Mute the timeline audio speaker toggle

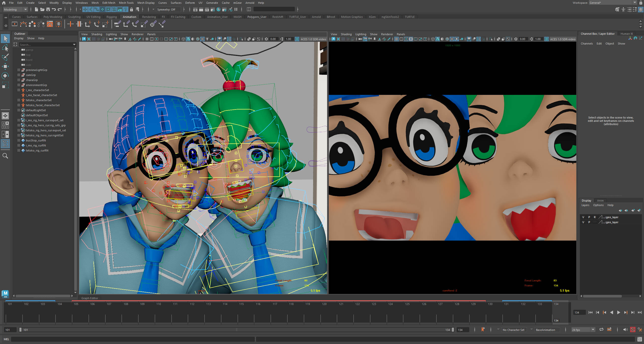[x=625, y=330]
